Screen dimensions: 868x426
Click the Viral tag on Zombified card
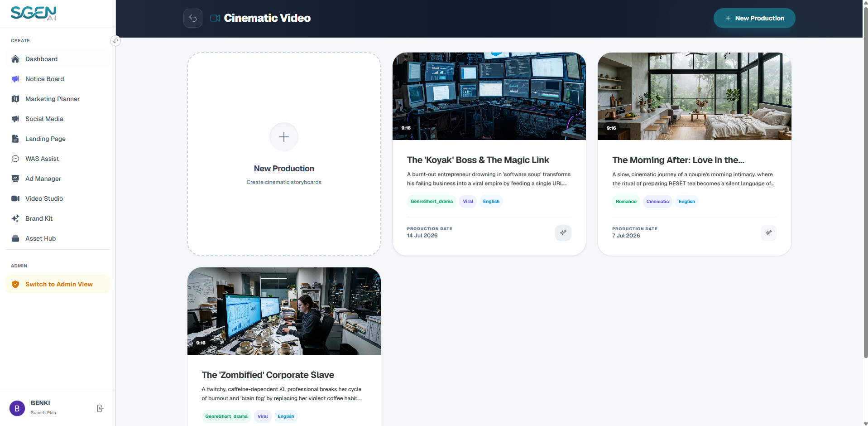pos(263,416)
